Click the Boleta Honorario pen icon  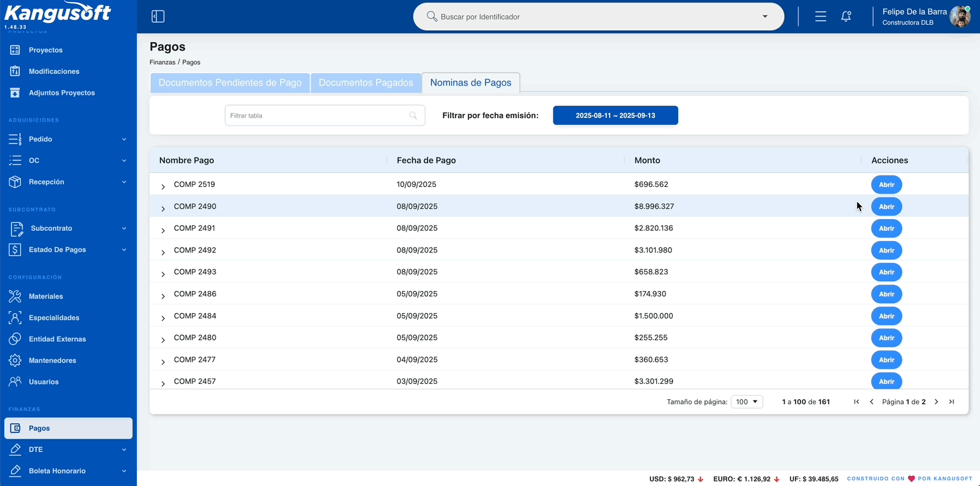pyautogui.click(x=15, y=471)
